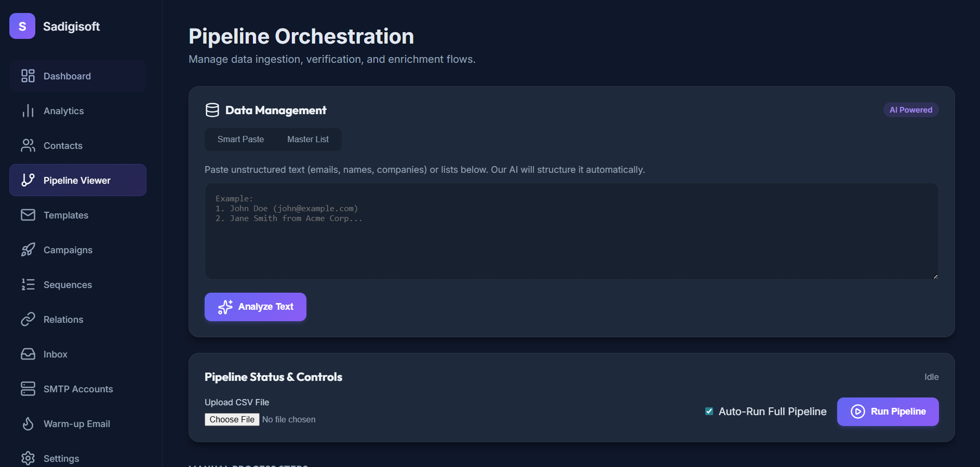Screen dimensions: 980x467
Task: Switch to the Master List tab
Action: point(308,140)
